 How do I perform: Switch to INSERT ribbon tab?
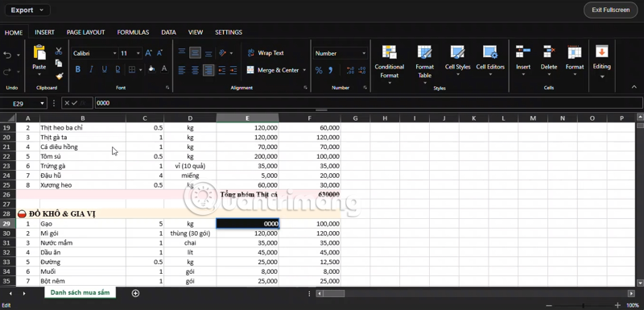coord(45,32)
